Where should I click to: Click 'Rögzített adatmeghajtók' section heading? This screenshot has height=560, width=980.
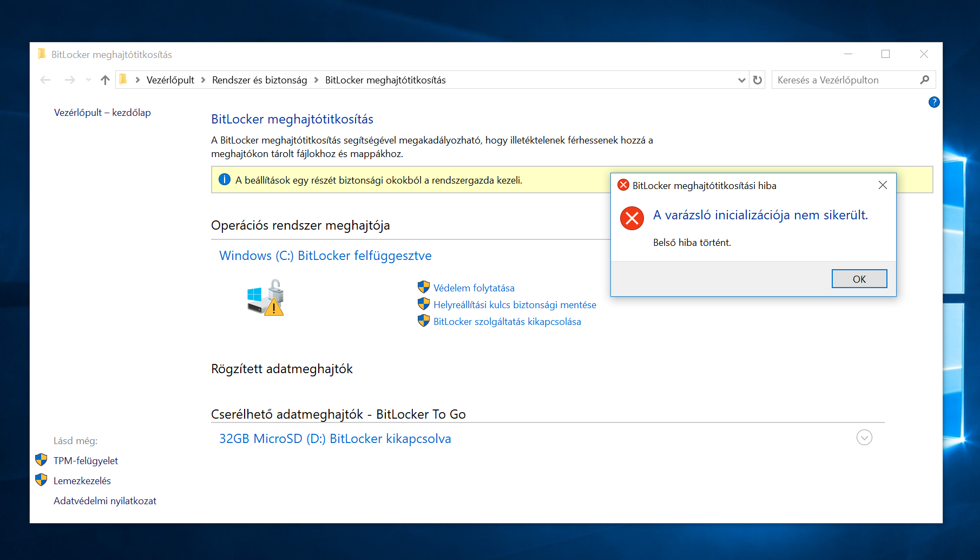tap(282, 369)
